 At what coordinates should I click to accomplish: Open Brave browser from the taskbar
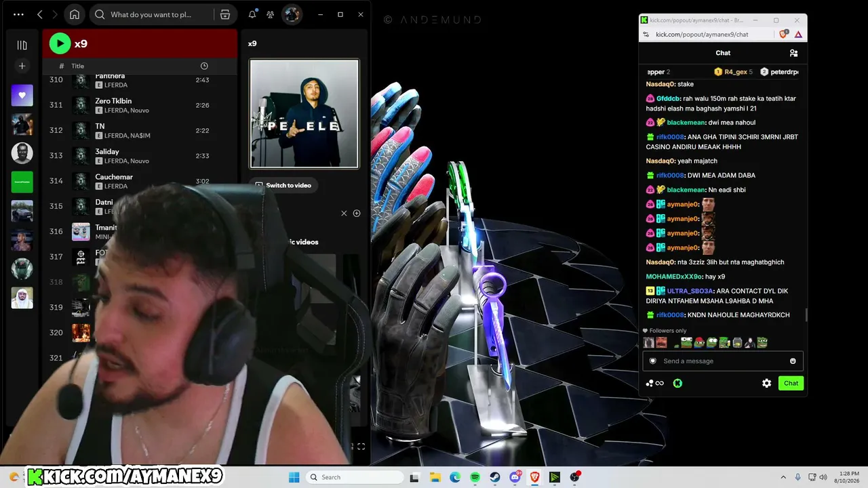pos(535,477)
